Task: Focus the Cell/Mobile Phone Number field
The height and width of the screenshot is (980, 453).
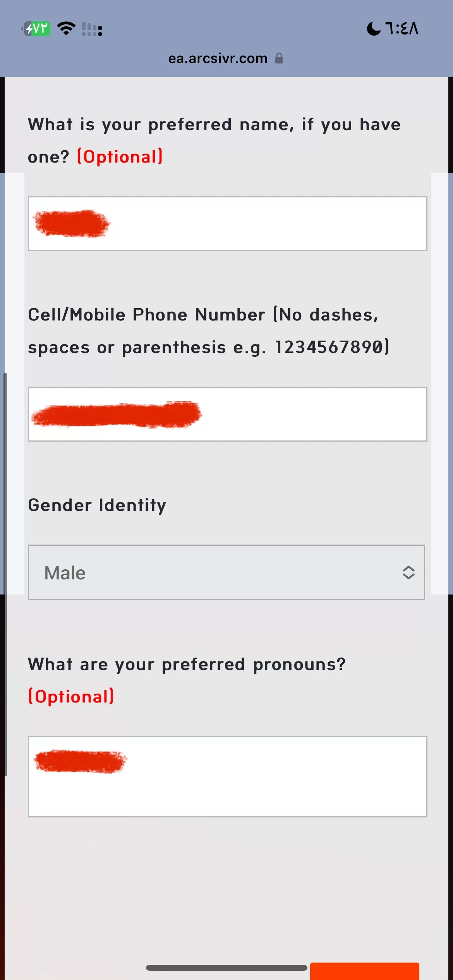Action: [x=227, y=414]
